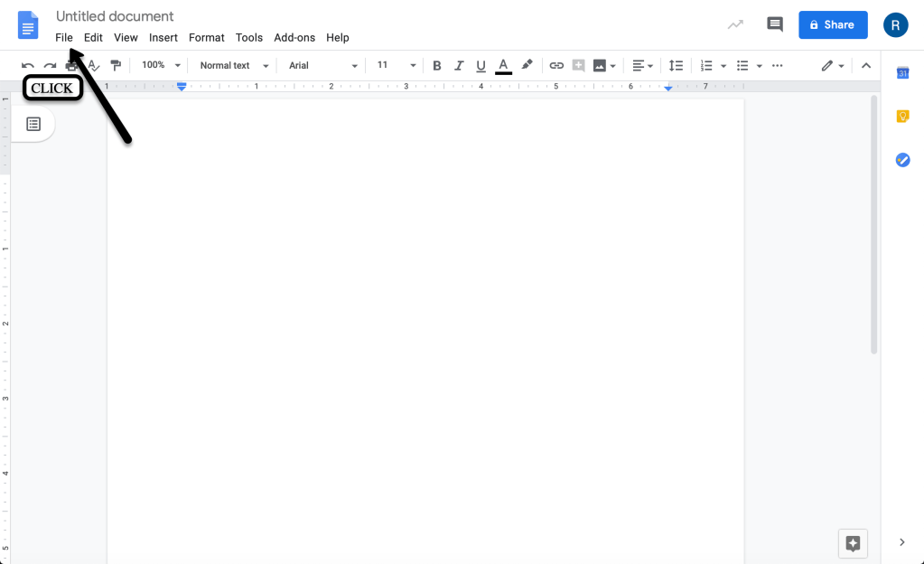Expand the Normal text style dropdown
The height and width of the screenshot is (564, 924).
(235, 66)
